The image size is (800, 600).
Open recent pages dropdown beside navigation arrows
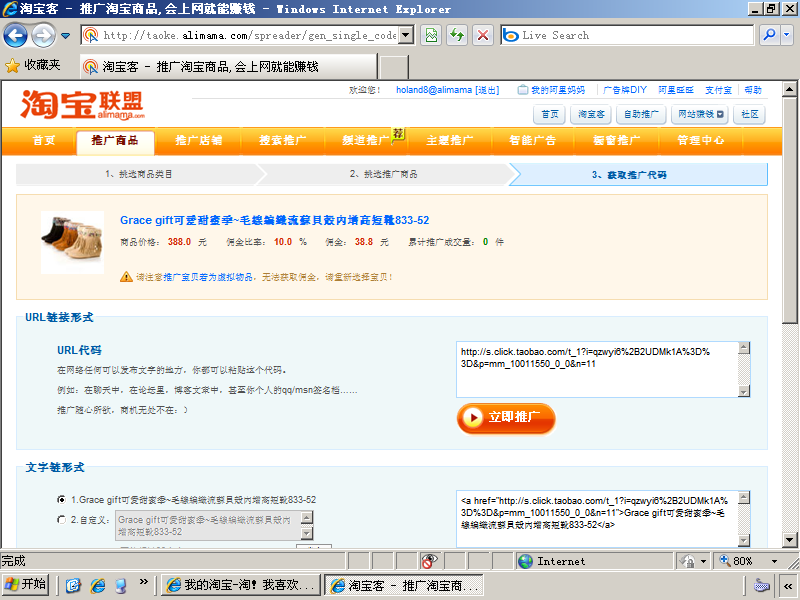[66, 36]
